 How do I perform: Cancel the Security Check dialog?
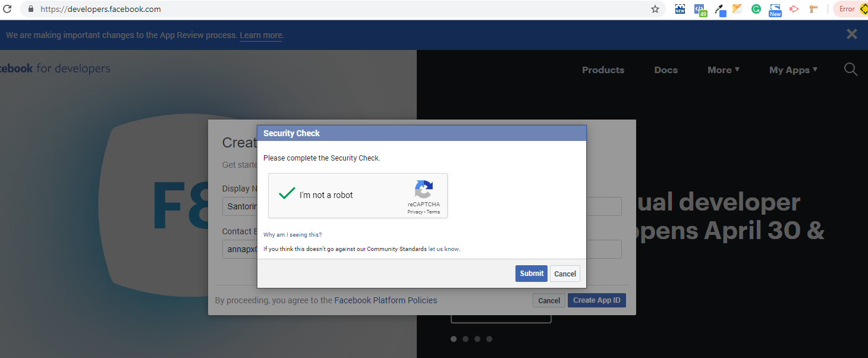[x=565, y=274]
